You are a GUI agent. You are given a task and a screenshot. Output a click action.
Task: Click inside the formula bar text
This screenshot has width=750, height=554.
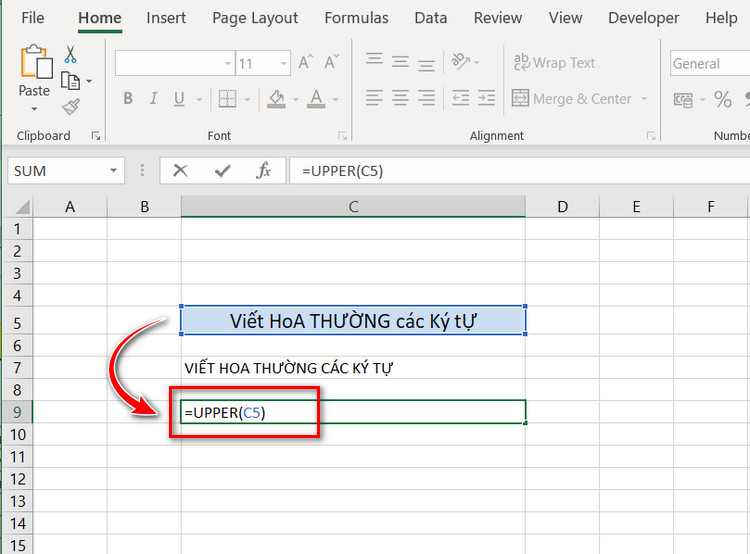[342, 171]
